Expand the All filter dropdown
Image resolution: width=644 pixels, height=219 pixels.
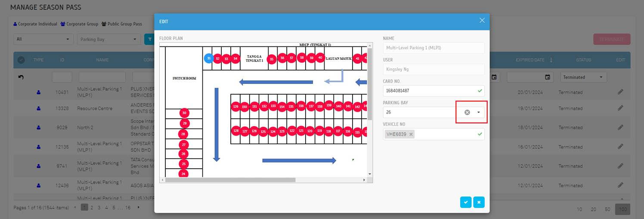click(43, 39)
